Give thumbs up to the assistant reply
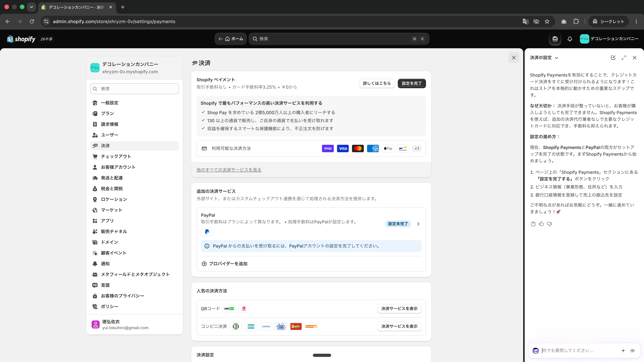 [x=541, y=224]
